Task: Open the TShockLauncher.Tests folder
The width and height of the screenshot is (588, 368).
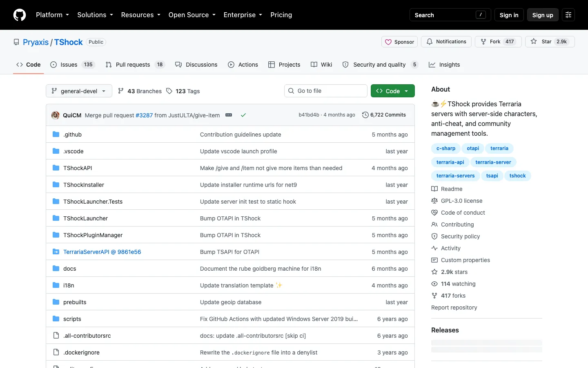Action: point(93,202)
